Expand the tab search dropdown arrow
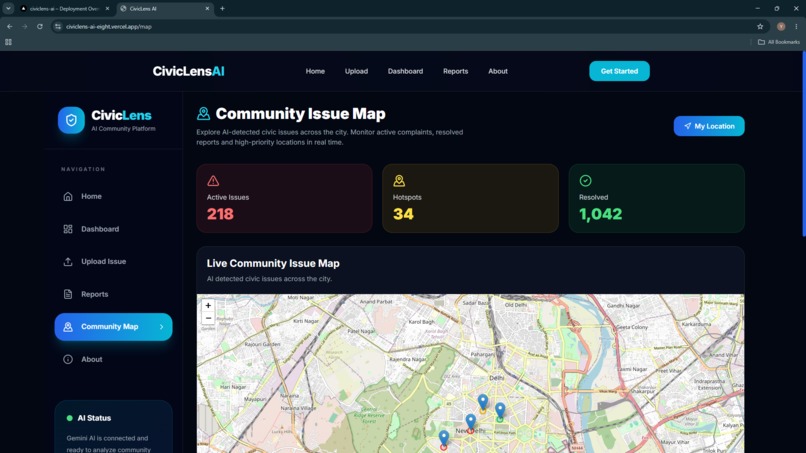The image size is (806, 453). coord(8,9)
